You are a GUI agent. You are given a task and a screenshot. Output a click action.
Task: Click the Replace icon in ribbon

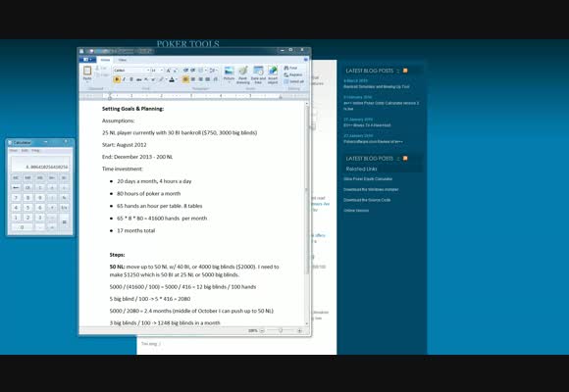pyautogui.click(x=293, y=74)
